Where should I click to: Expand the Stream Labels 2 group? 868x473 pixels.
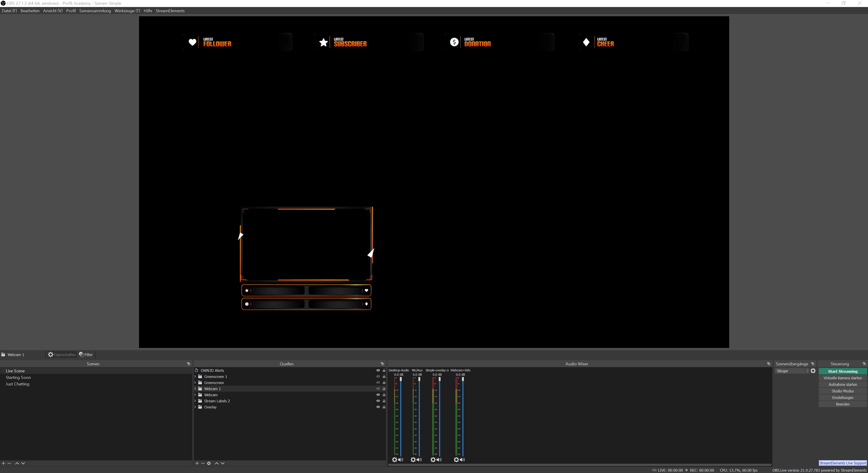195,401
